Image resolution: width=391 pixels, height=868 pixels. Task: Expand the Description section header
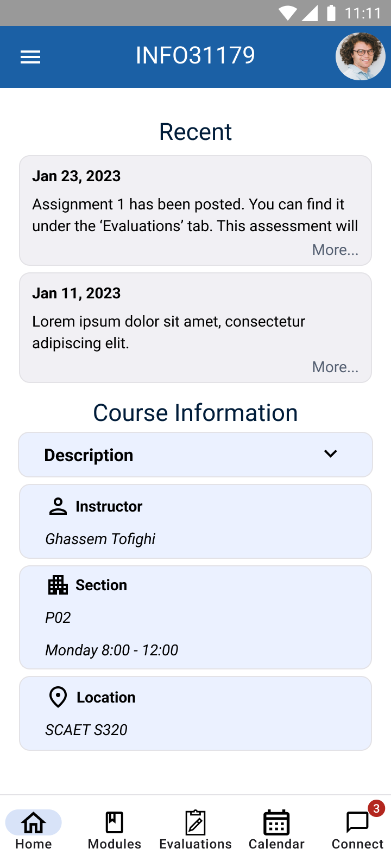(x=89, y=455)
